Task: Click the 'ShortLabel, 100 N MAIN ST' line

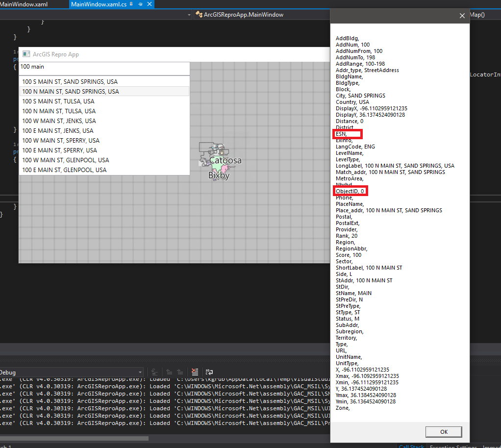Action: click(x=369, y=268)
